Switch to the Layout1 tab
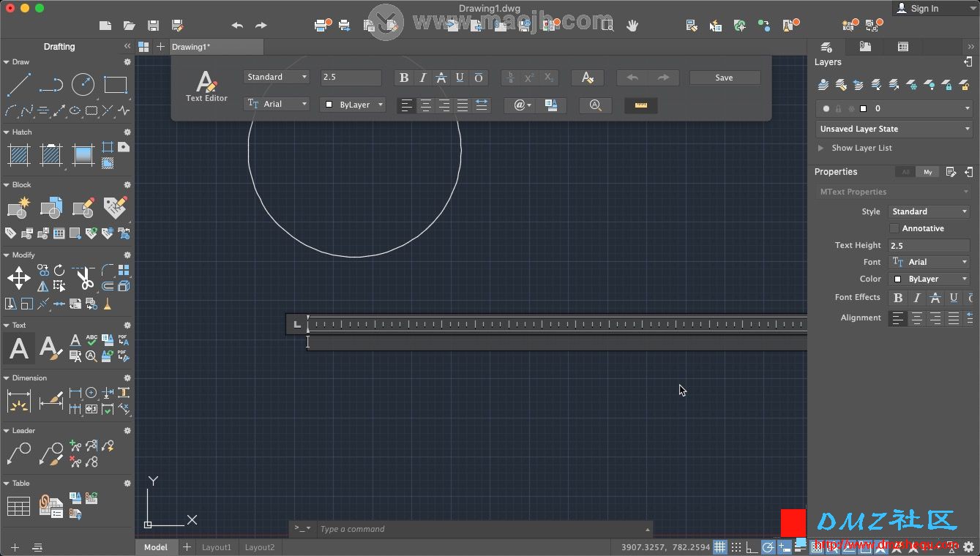This screenshot has height=556, width=980. tap(217, 547)
